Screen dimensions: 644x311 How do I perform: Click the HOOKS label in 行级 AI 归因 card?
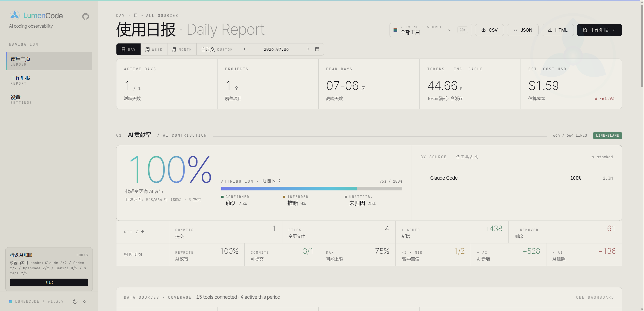(82, 255)
